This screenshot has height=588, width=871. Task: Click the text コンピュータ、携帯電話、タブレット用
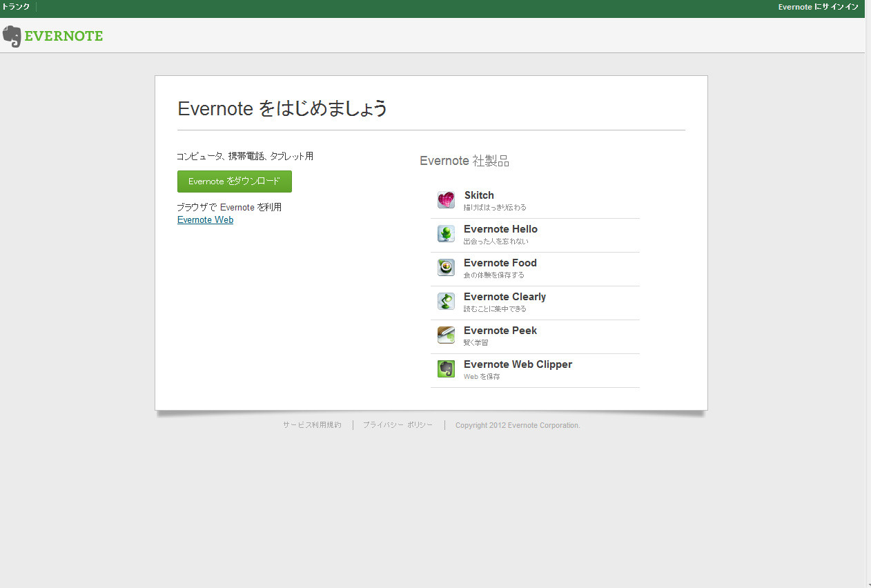[245, 157]
